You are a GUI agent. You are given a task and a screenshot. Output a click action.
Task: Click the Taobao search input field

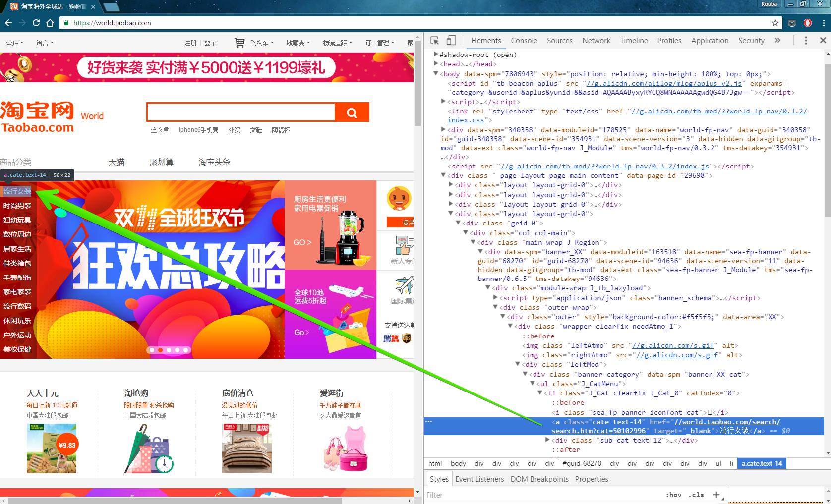(241, 112)
